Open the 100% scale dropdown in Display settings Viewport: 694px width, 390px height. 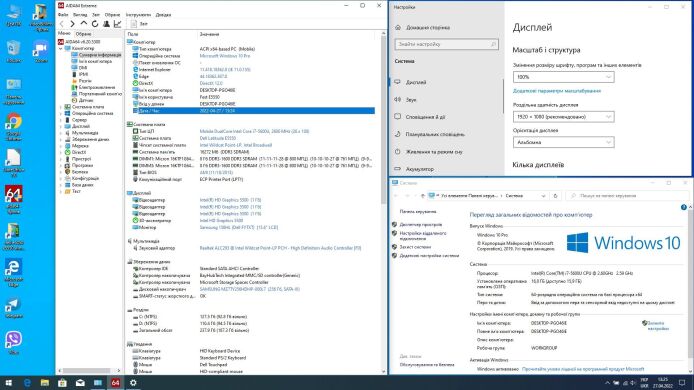[563, 77]
